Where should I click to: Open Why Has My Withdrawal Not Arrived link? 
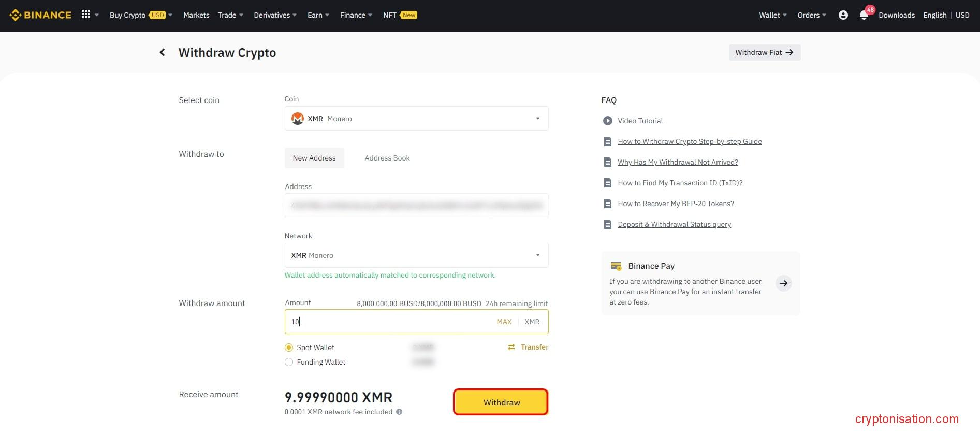coord(678,162)
